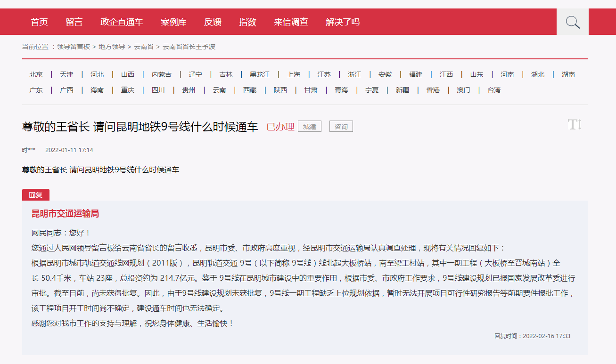Click the 昆明市交通运输局 responder name
Viewport: 616px width, 364px height.
(65, 214)
